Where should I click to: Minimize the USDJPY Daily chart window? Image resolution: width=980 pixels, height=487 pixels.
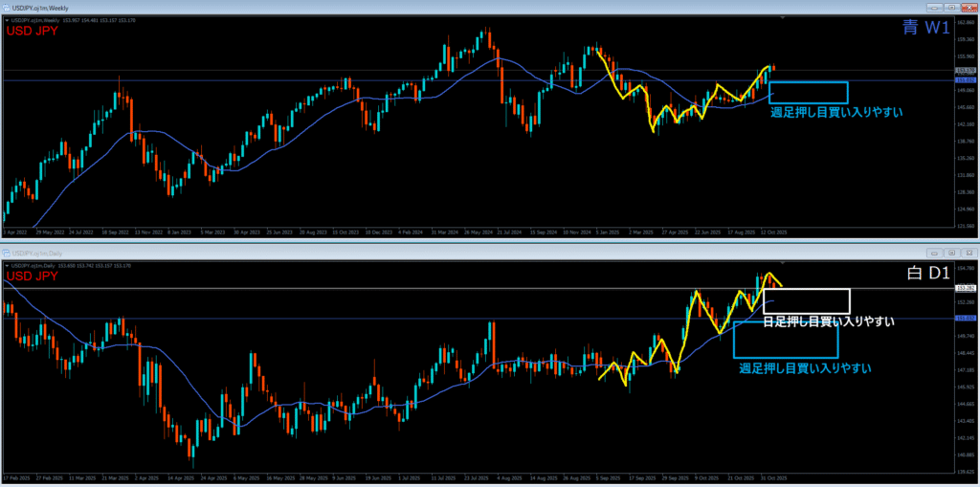pos(933,251)
